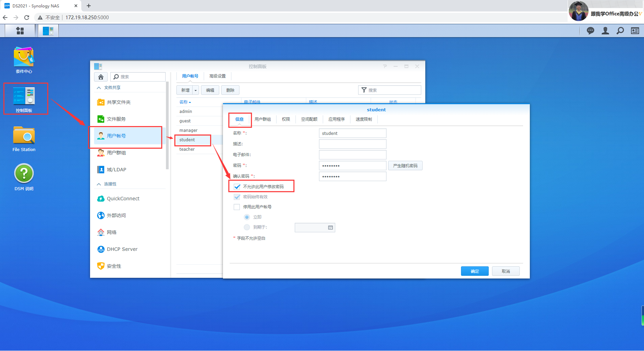Collapse the Connectivity section header
The width and height of the screenshot is (644, 351).
tap(99, 184)
